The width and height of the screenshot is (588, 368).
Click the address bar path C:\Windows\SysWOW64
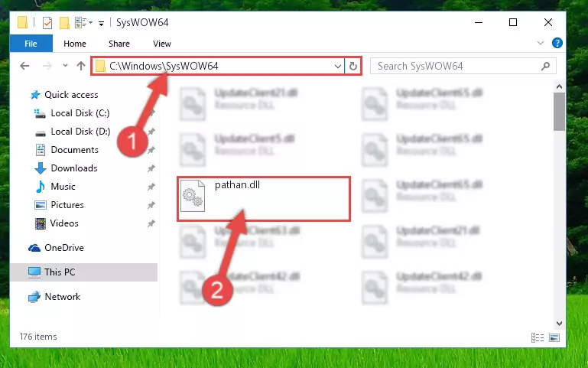(164, 66)
